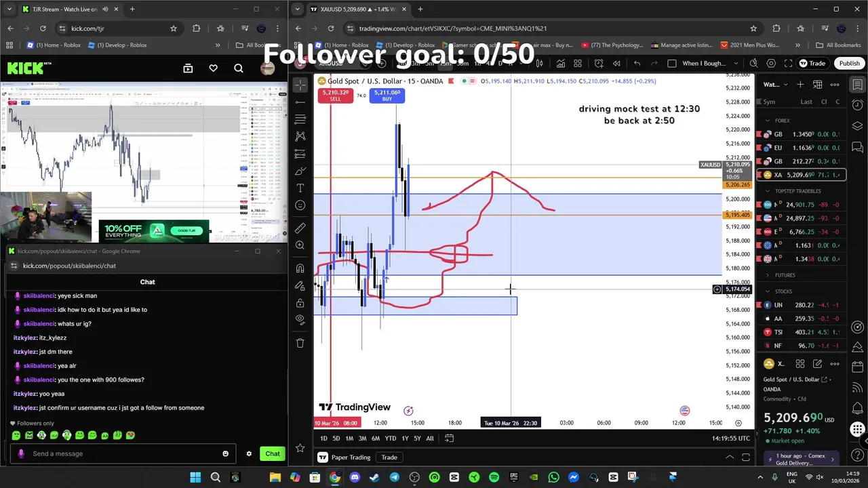The width and height of the screenshot is (868, 488).
Task: Activate the zoom in magnifier tool
Action: [x=300, y=245]
